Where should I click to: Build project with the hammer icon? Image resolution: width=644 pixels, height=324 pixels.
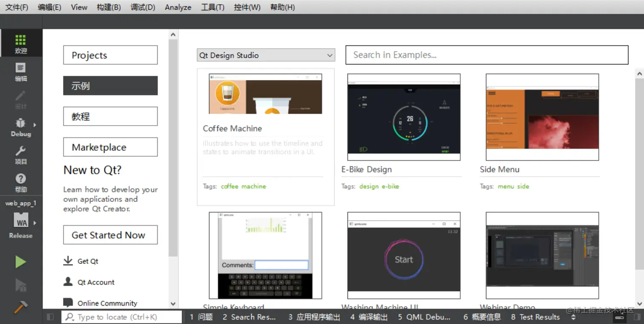(x=20, y=306)
